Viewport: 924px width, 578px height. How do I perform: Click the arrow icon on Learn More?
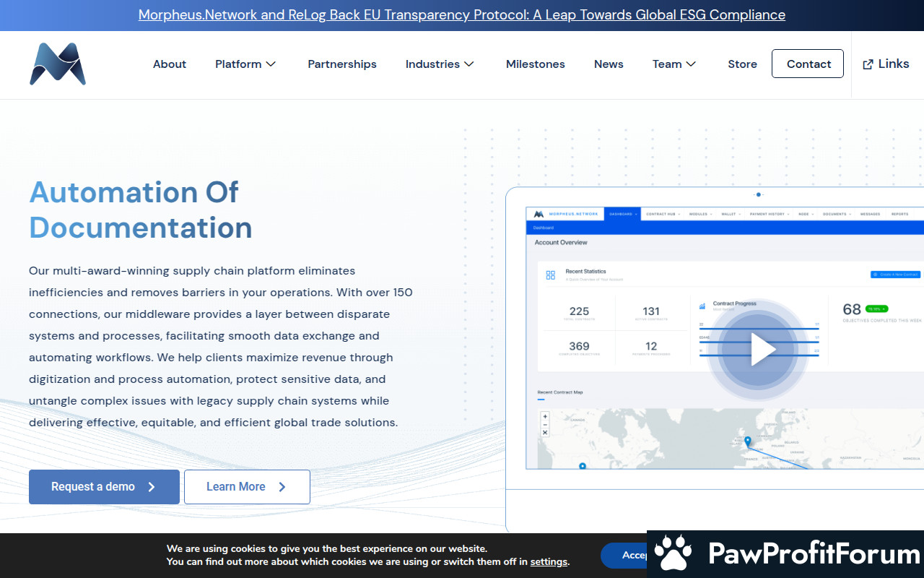pos(282,487)
